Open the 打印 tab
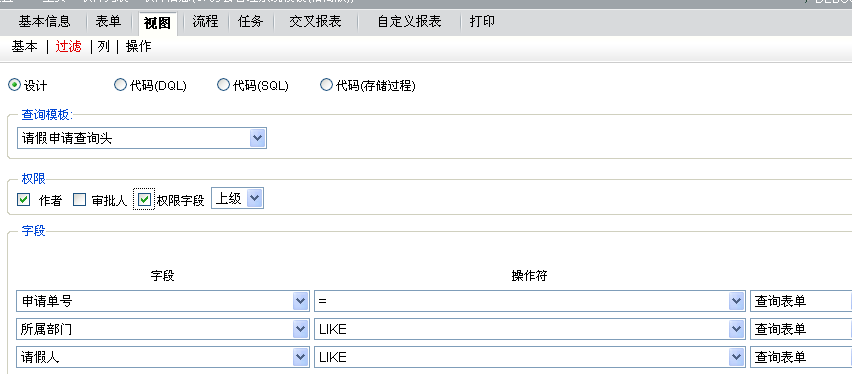 click(483, 22)
